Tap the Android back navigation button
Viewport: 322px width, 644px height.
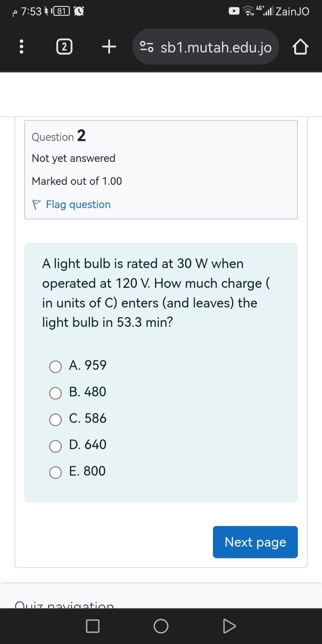pos(230,626)
